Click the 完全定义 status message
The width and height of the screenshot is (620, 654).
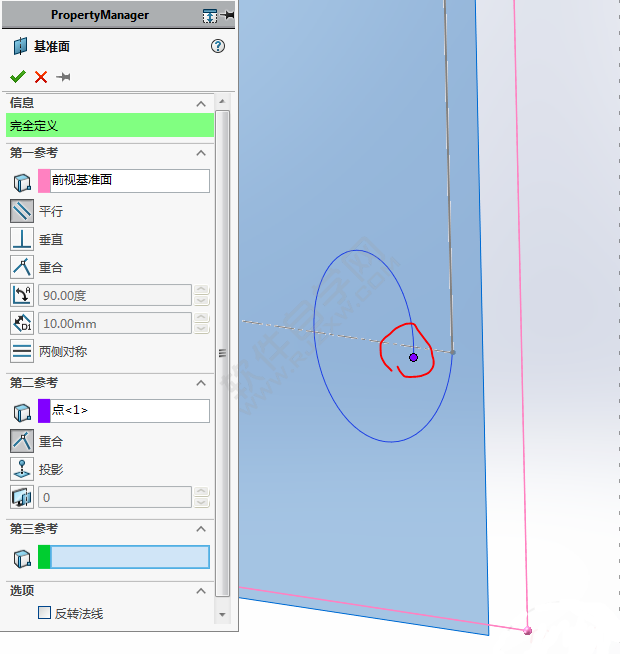point(110,125)
